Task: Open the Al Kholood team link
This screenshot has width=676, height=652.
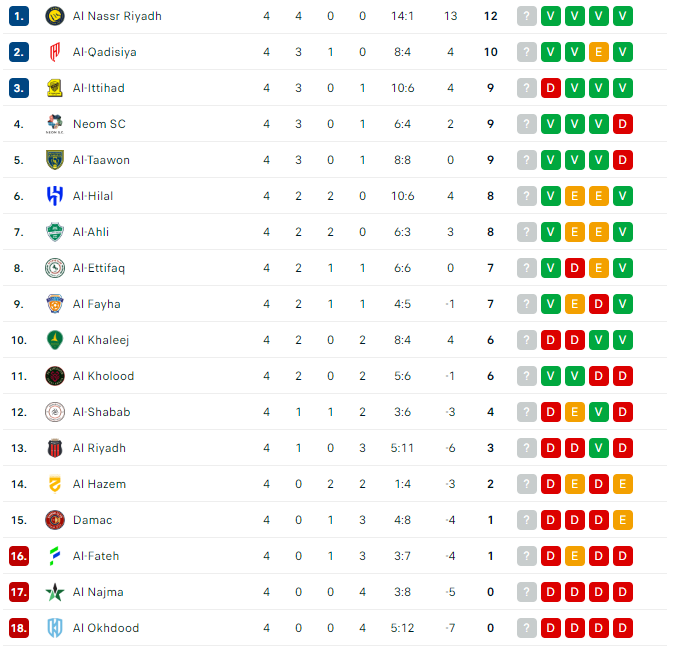Action: (x=103, y=376)
